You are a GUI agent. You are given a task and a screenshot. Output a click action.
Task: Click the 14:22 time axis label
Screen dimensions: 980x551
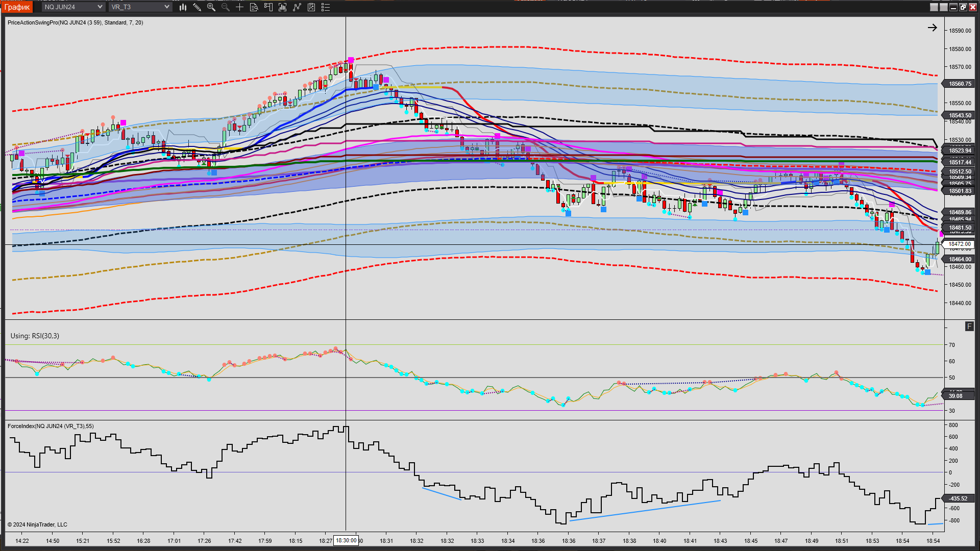pyautogui.click(x=22, y=541)
